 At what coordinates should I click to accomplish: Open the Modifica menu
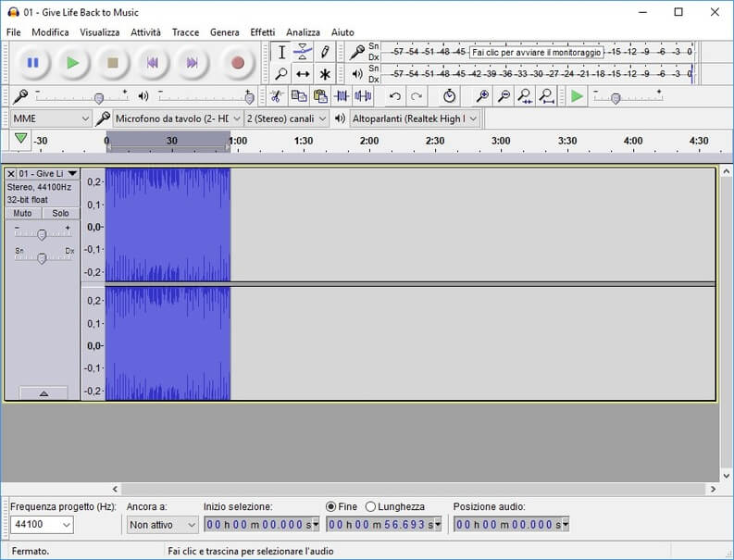coord(50,32)
